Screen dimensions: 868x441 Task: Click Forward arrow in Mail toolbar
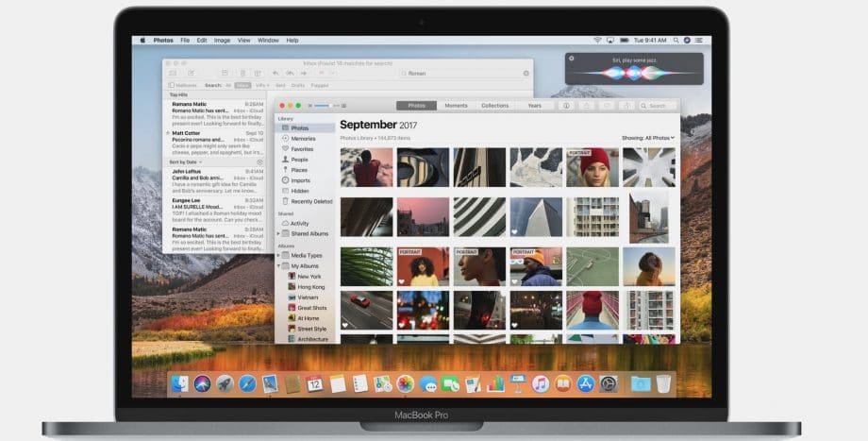[x=304, y=73]
